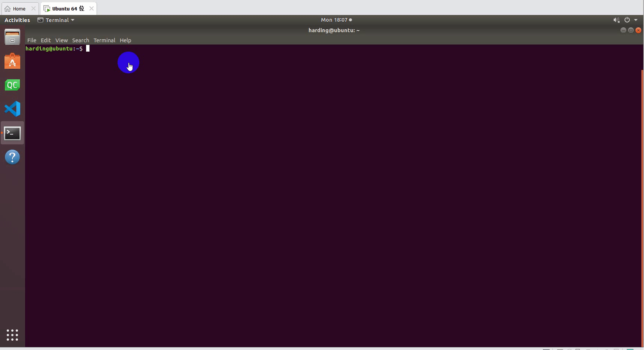
Task: Show Applications grid at dock bottom
Action: pyautogui.click(x=12, y=335)
